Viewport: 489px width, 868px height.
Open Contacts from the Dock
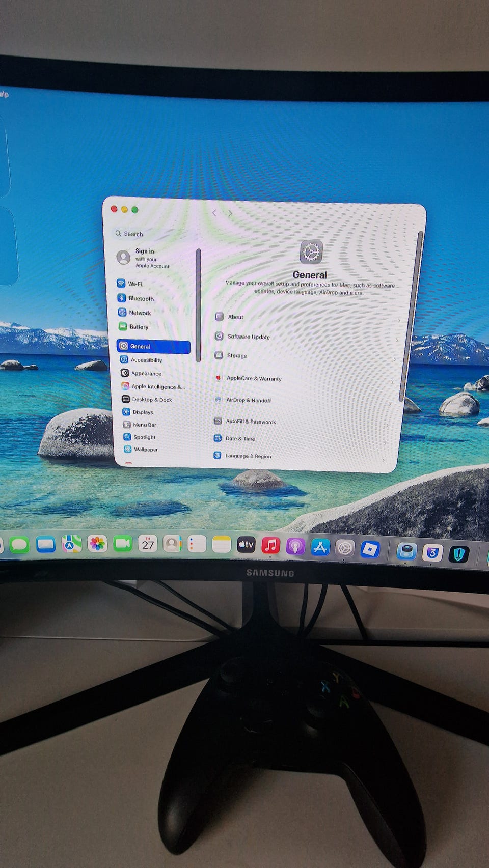pos(172,544)
